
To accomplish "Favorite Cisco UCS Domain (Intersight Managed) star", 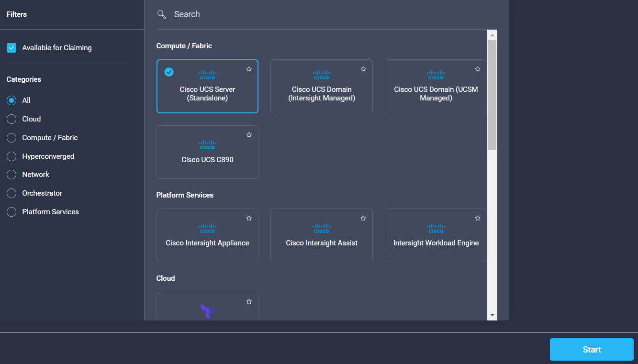I will (363, 69).
